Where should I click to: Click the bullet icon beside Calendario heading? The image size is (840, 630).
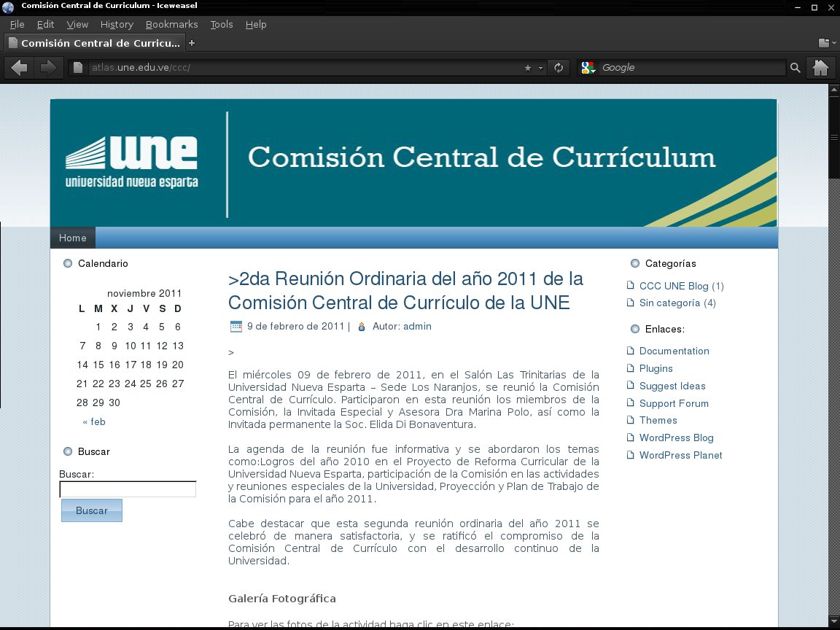pos(68,263)
